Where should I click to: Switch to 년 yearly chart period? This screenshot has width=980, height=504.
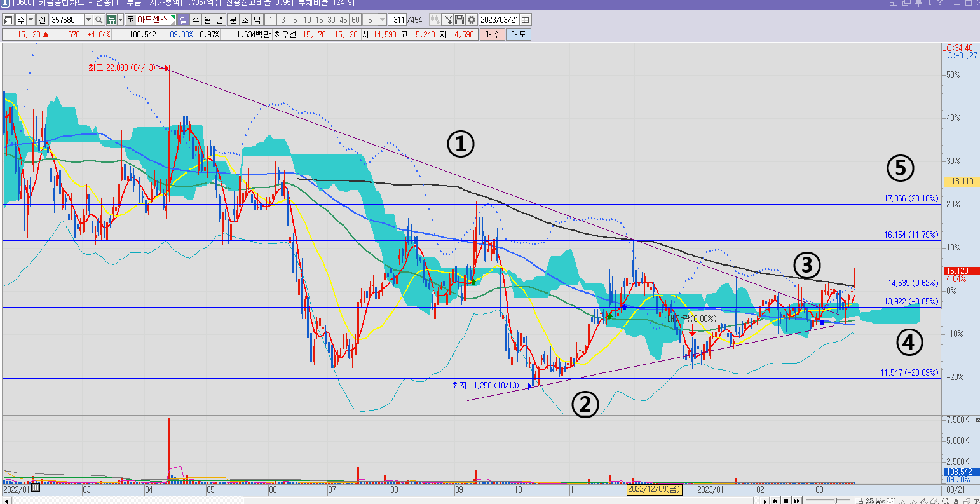[220, 20]
